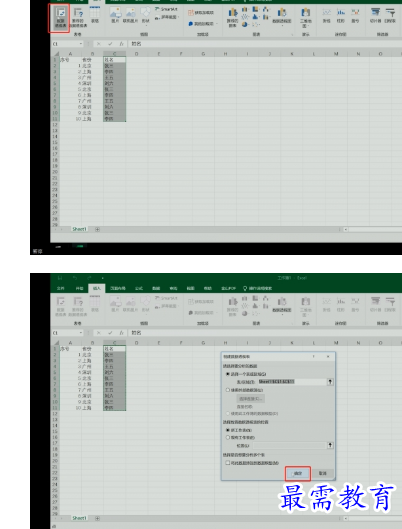Viewport: 402px width, 529px height.
Task: Open Customize Quick Access Toolbar dropdown, lower window
Action: pos(103,278)
